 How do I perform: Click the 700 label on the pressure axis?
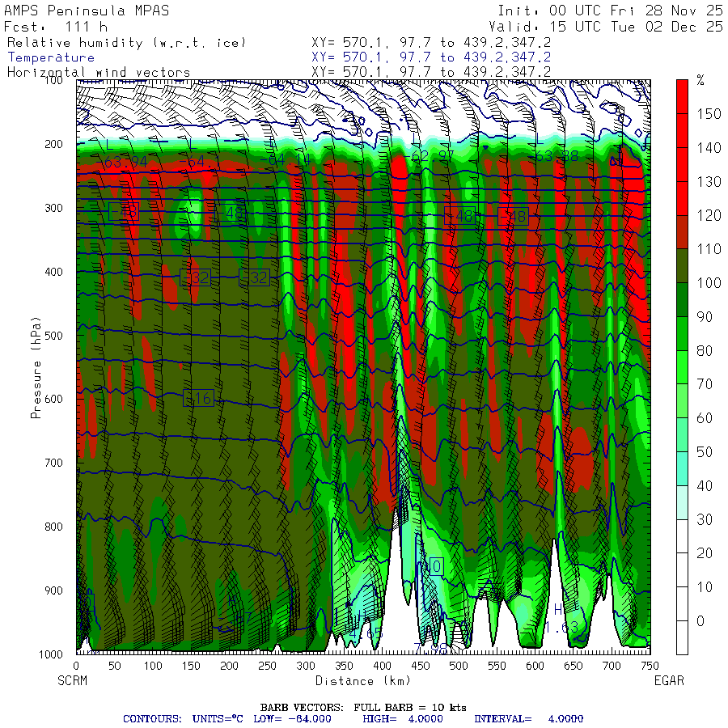(x=54, y=463)
